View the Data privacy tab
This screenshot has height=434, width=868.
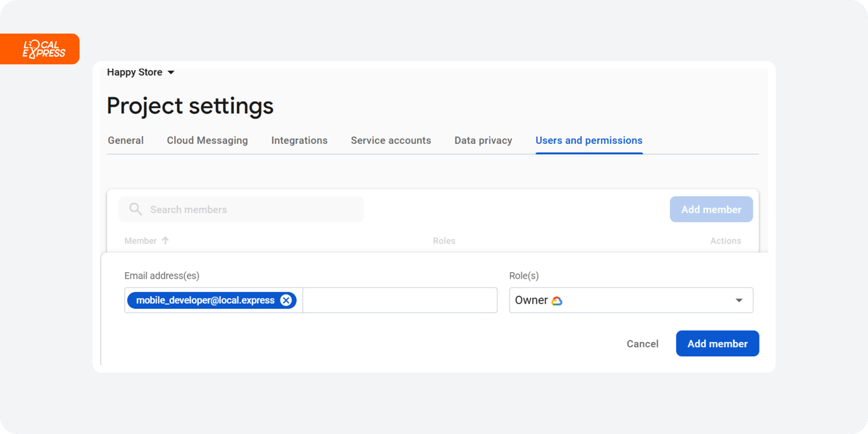point(483,140)
